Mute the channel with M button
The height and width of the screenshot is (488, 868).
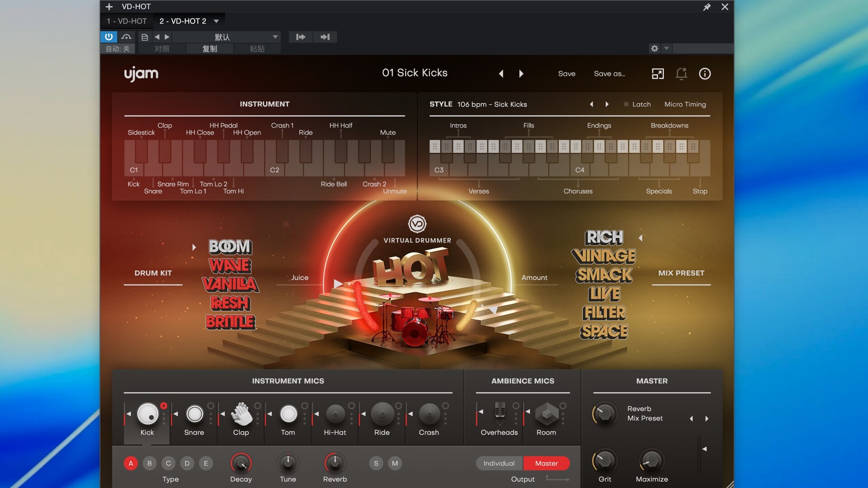pos(395,463)
